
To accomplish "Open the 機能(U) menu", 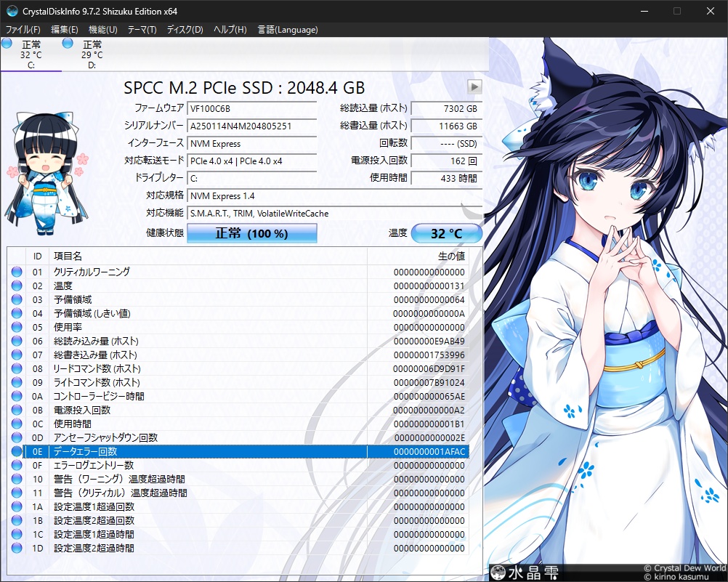I will tap(102, 30).
